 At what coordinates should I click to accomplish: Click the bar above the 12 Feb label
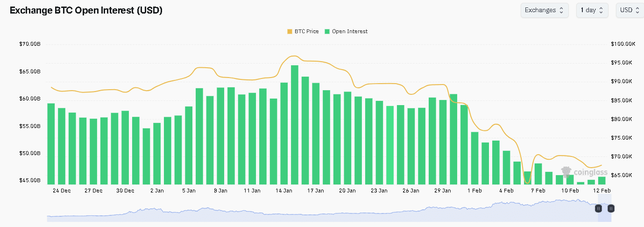pyautogui.click(x=602, y=180)
